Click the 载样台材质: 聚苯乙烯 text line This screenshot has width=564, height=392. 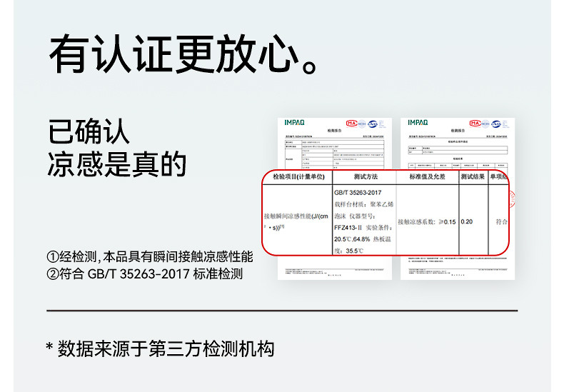[364, 204]
